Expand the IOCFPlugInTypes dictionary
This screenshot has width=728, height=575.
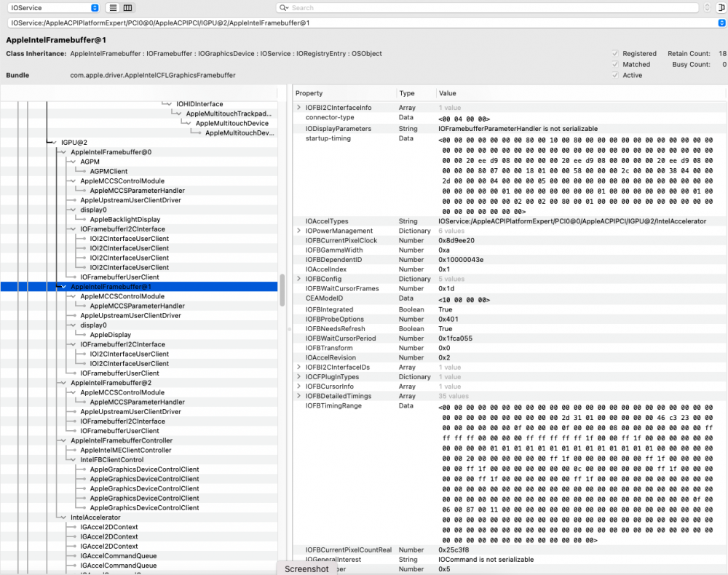point(298,377)
